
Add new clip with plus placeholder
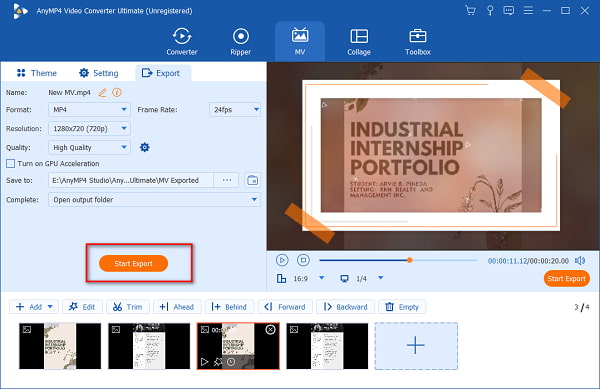416,346
